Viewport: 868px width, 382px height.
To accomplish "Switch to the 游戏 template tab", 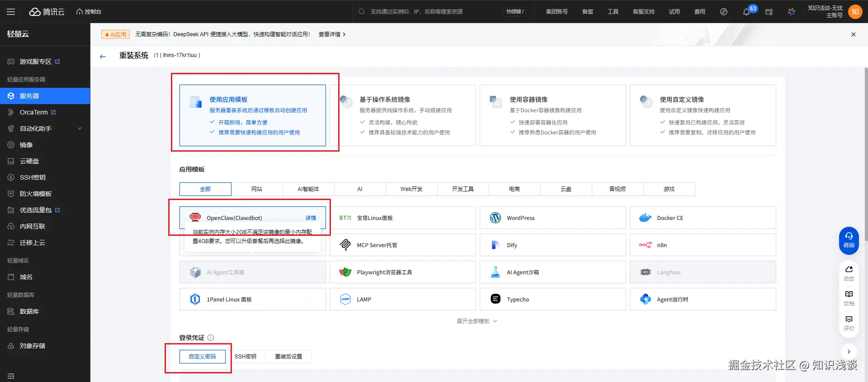I will click(x=669, y=189).
